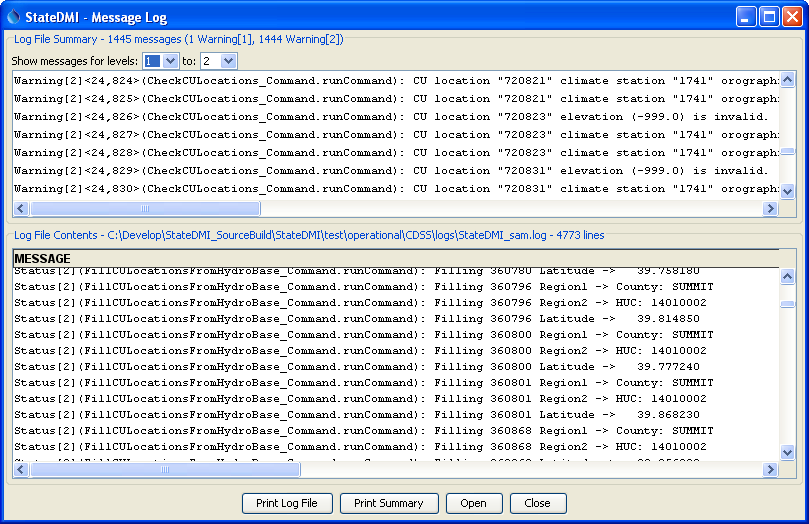Select row Filling 360796 Region2 HUC 14010002

click(x=396, y=303)
